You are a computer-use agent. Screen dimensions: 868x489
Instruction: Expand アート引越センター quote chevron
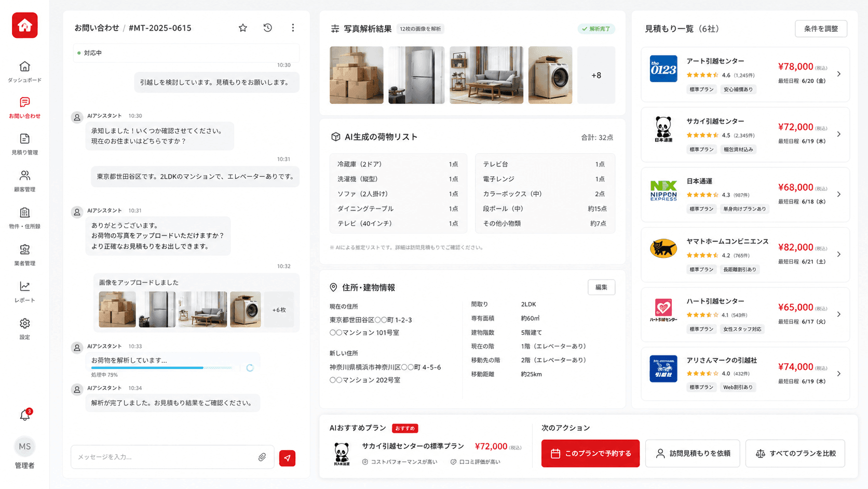pyautogui.click(x=839, y=74)
